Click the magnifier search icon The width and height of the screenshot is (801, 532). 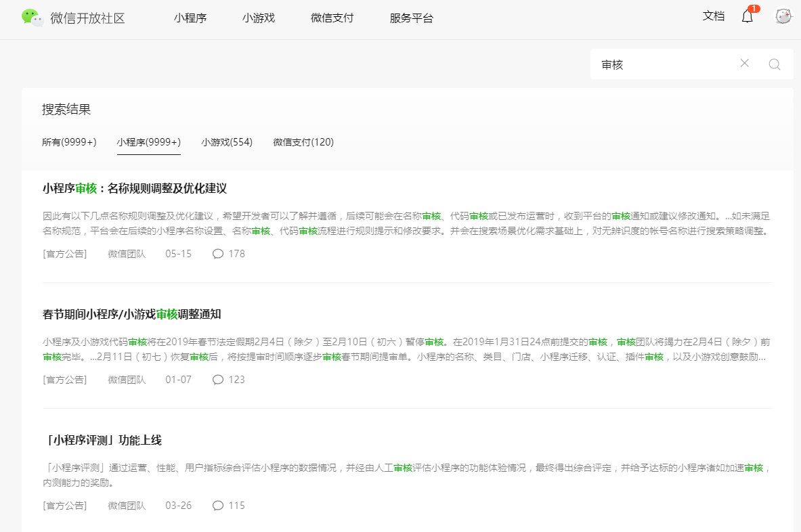tap(775, 64)
